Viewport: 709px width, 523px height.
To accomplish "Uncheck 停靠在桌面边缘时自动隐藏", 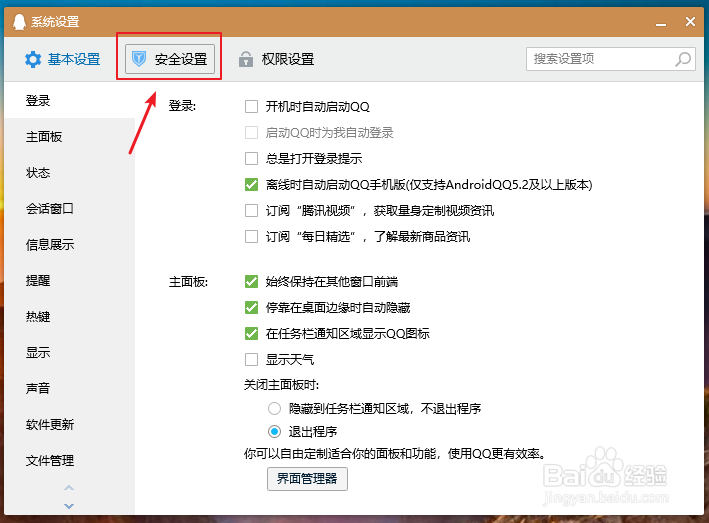I will tap(251, 308).
